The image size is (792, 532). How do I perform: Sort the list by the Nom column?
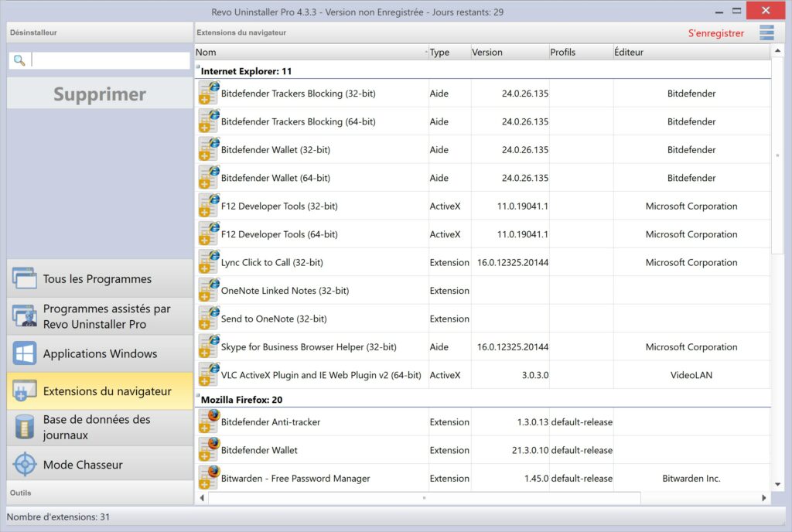click(311, 52)
